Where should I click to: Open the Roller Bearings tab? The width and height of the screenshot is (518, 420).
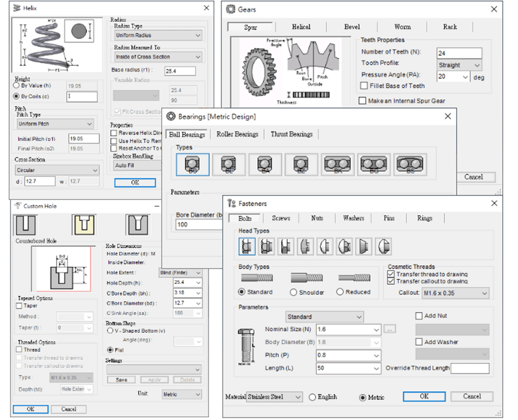237,134
